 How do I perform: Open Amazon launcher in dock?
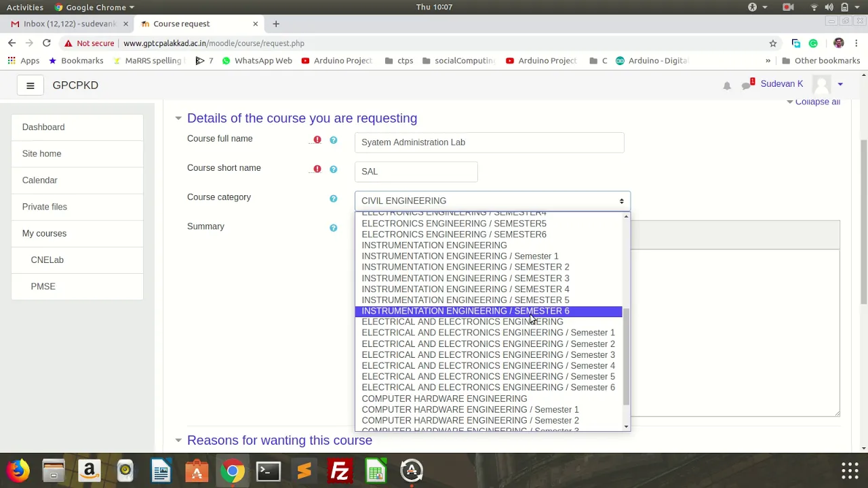89,470
